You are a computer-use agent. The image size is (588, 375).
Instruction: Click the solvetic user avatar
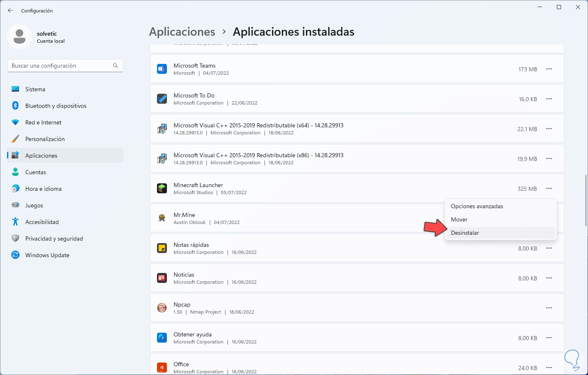tap(20, 37)
